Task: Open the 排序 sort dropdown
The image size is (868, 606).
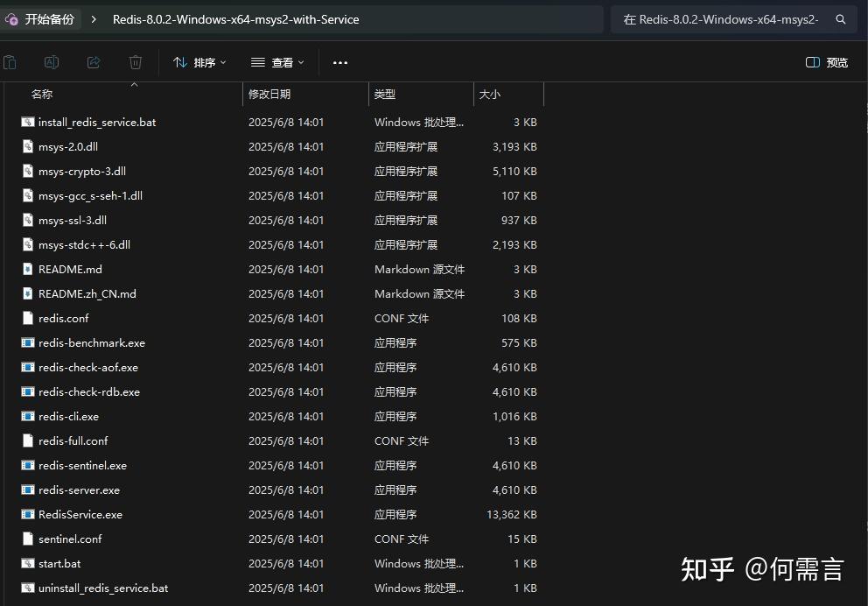Action: pyautogui.click(x=199, y=62)
